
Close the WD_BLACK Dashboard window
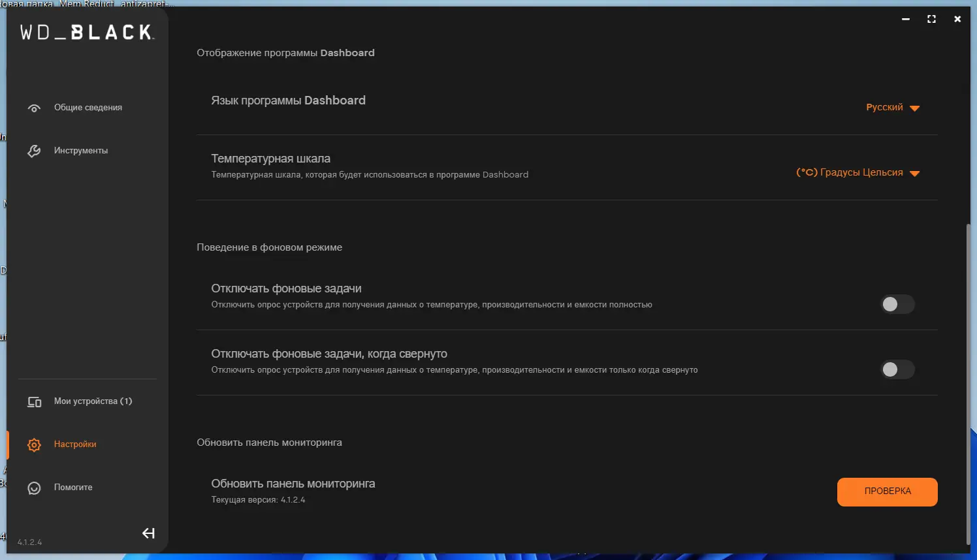pos(957,19)
